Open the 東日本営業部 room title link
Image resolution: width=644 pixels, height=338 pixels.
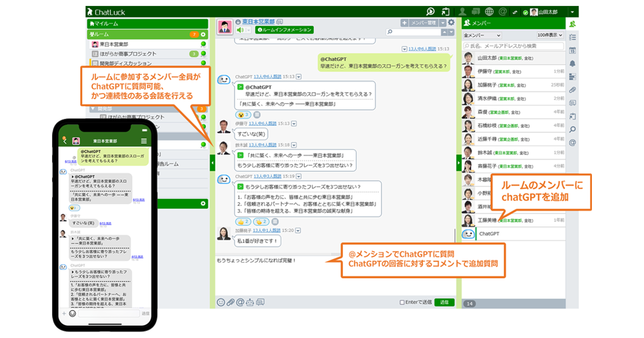[x=258, y=21]
